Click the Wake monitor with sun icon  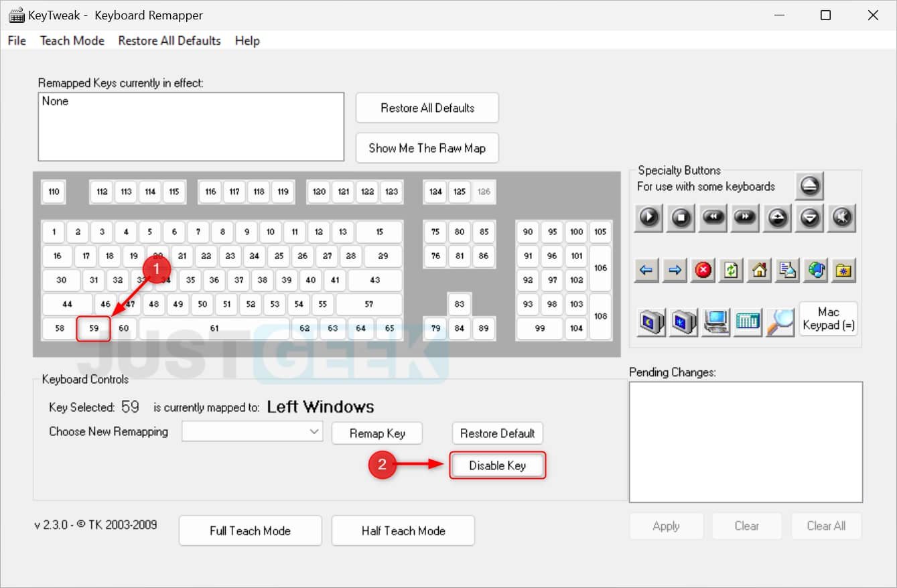click(683, 321)
